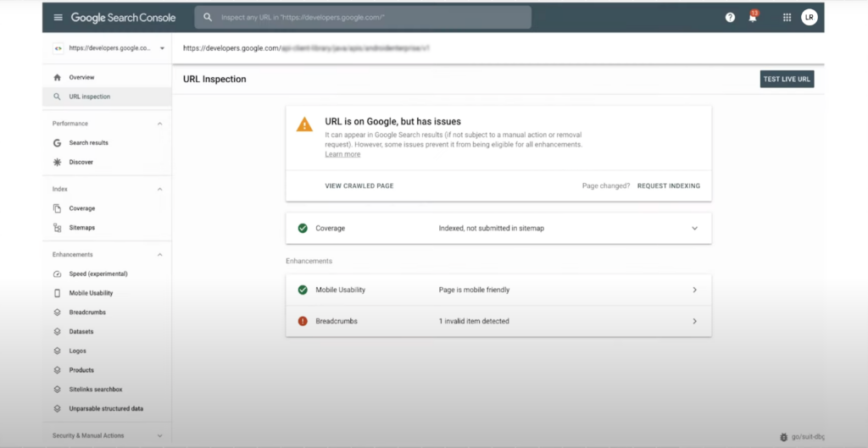868x448 pixels.
Task: Click the inspected URL text below header
Action: [x=306, y=48]
